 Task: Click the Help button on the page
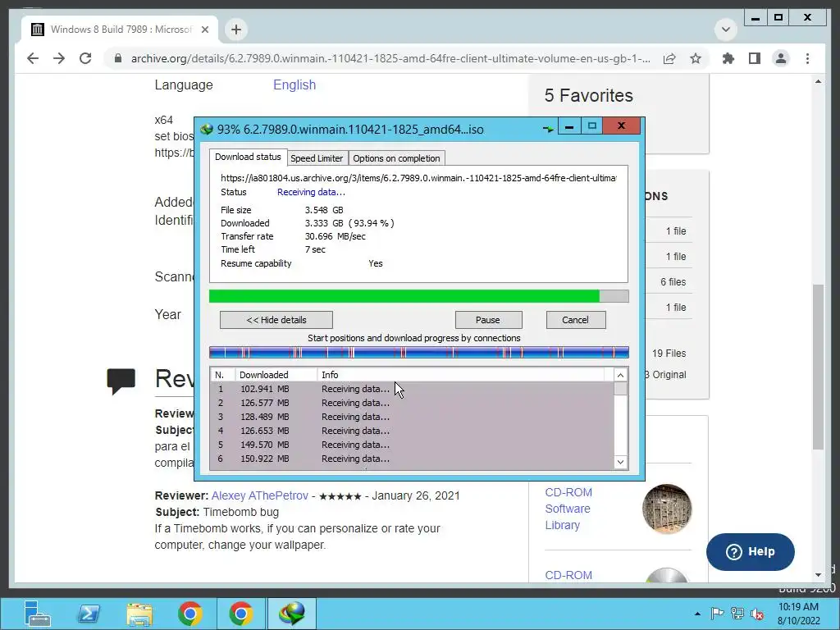pyautogui.click(x=750, y=552)
